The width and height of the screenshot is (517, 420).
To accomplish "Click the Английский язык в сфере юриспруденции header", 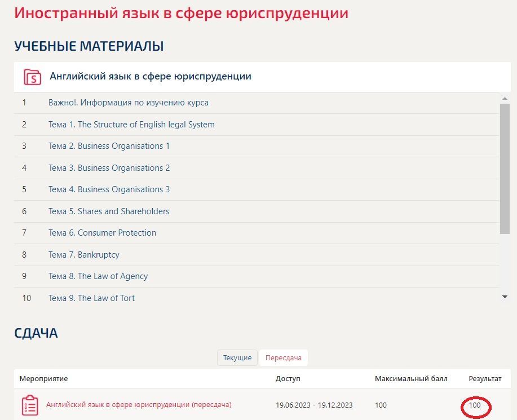I will [x=151, y=76].
